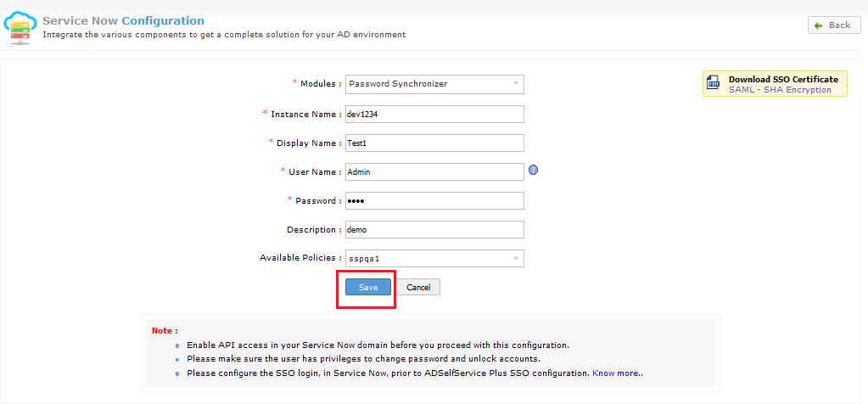This screenshot has height=404, width=868.
Task: Select the User Name text box
Action: pos(434,171)
